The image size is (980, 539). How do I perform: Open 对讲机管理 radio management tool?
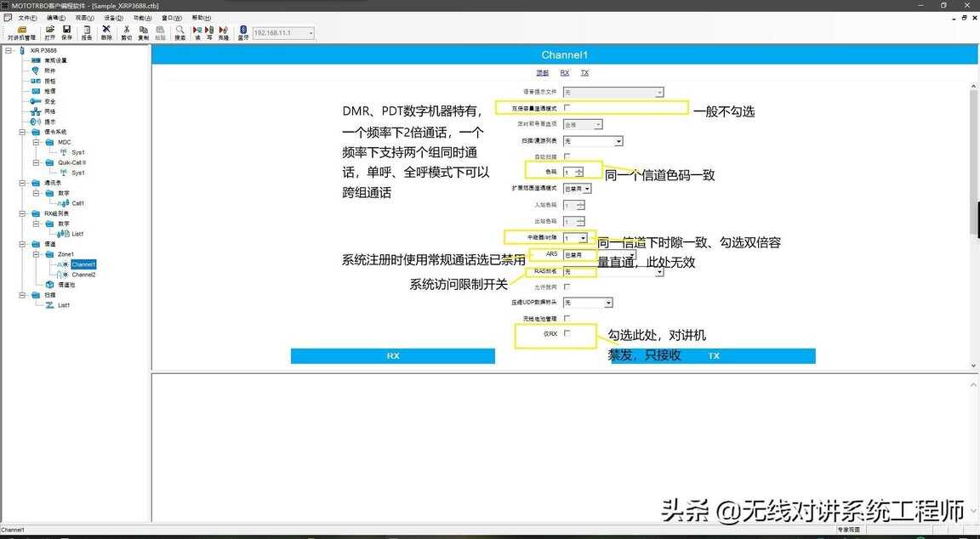(x=21, y=33)
